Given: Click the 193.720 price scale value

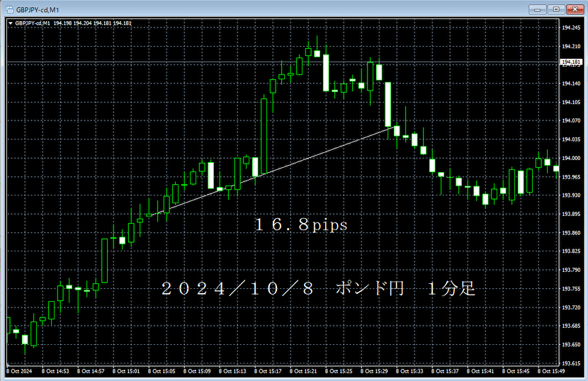Looking at the screenshot, I should (x=571, y=307).
